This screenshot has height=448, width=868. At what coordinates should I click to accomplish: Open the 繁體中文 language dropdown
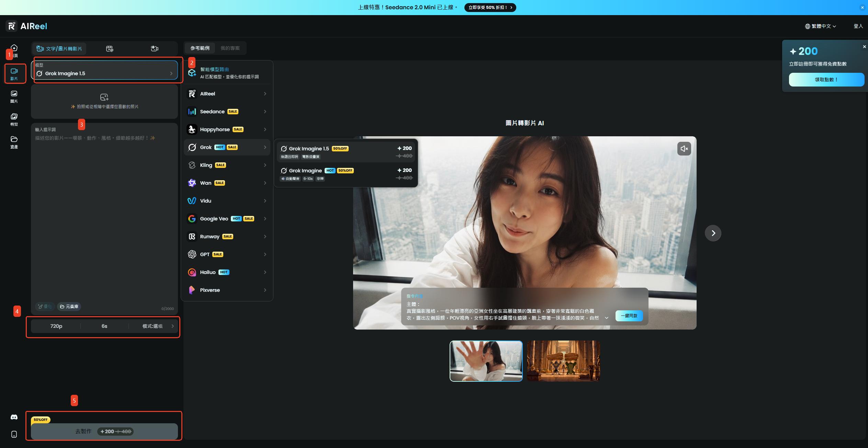coord(821,26)
